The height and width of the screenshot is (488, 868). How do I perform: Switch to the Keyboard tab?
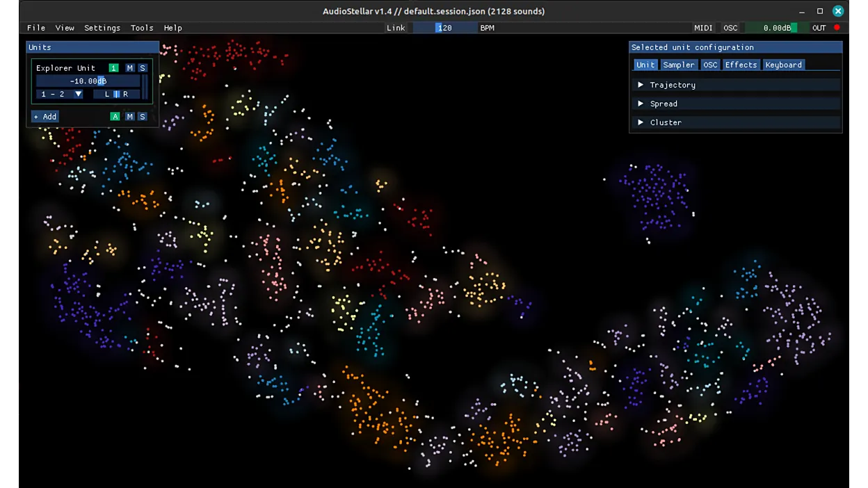784,65
